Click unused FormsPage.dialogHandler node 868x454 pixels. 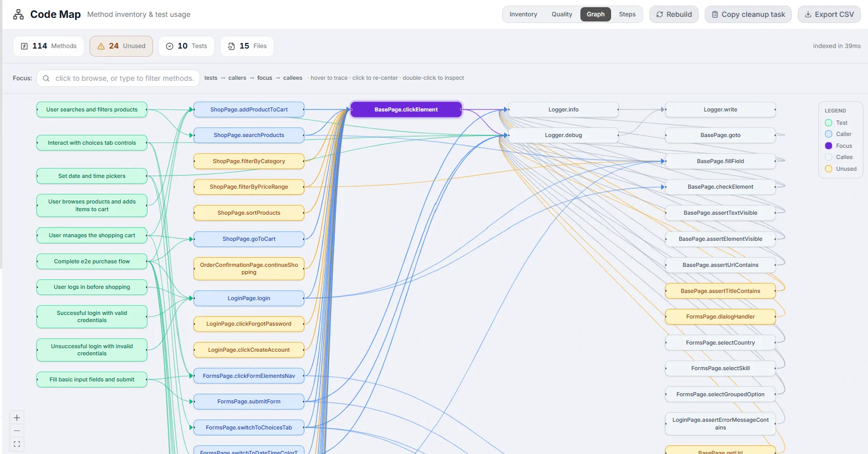(x=720, y=316)
